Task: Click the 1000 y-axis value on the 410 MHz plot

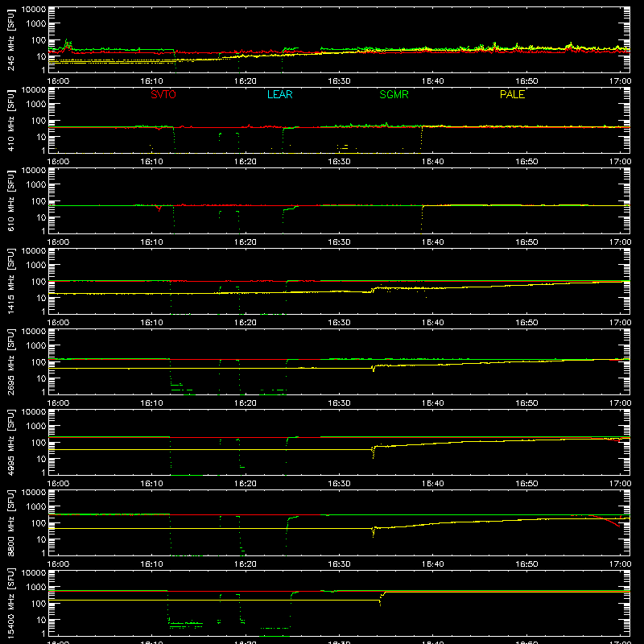Action: [36, 105]
